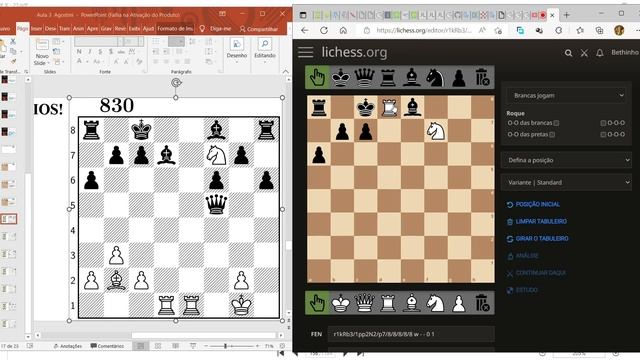Click ANÁLISE link on lichess
640x360 pixels.
pyautogui.click(x=522, y=256)
